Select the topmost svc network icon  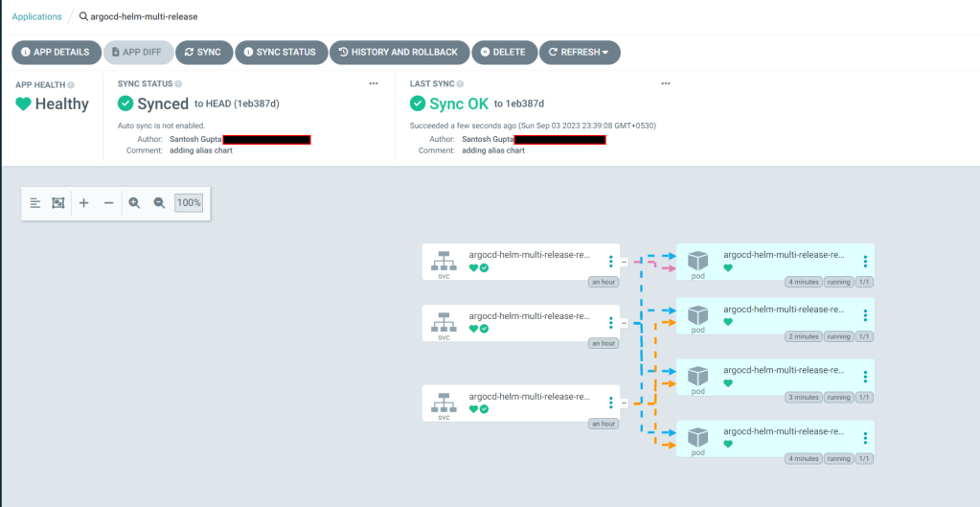444,260
